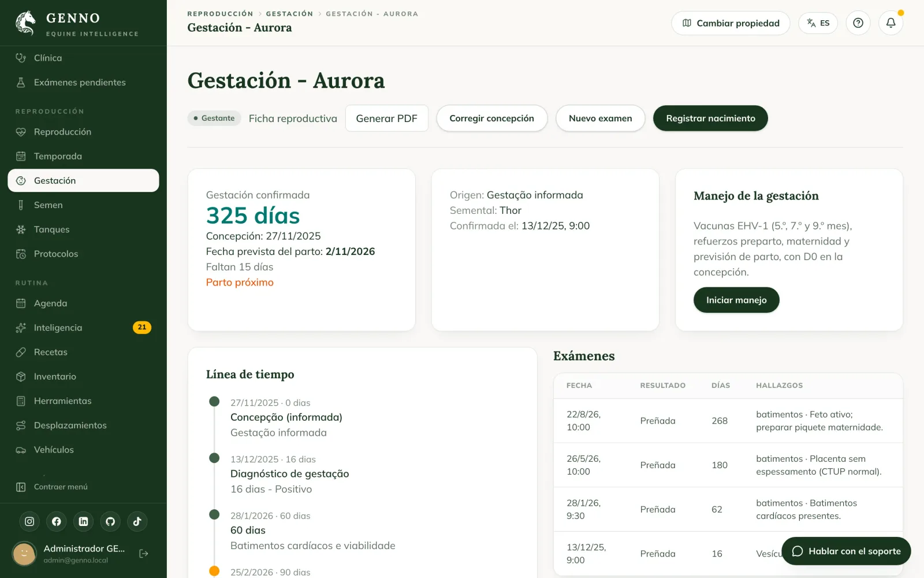Click Hablar con el soporte chat button

[x=846, y=551]
